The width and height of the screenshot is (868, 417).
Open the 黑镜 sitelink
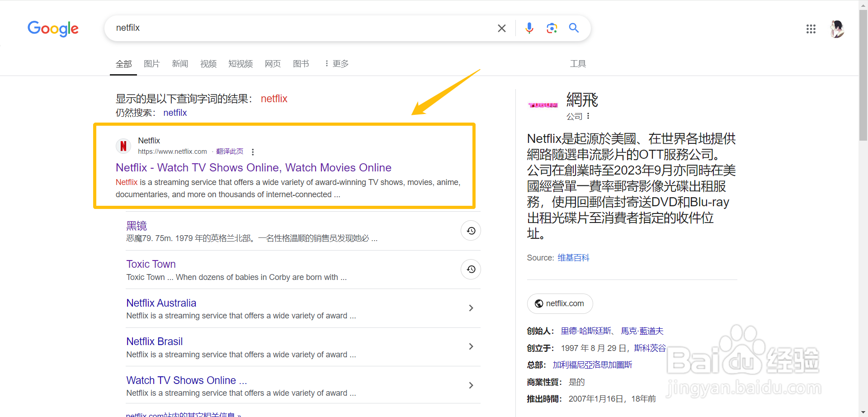point(137,226)
